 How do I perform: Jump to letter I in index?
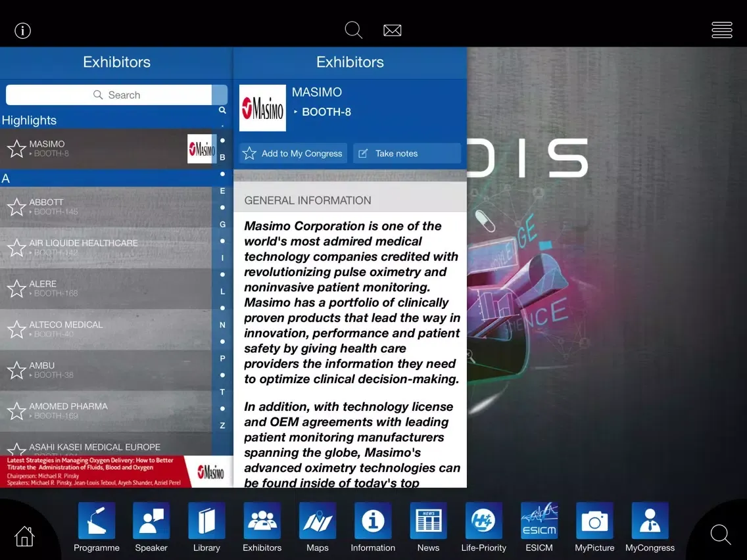point(222,258)
